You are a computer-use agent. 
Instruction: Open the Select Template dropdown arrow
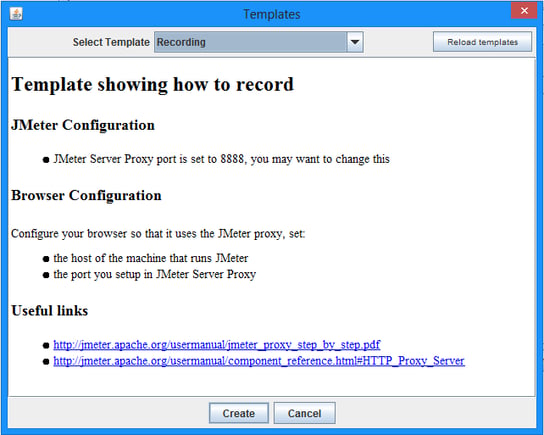(355, 42)
